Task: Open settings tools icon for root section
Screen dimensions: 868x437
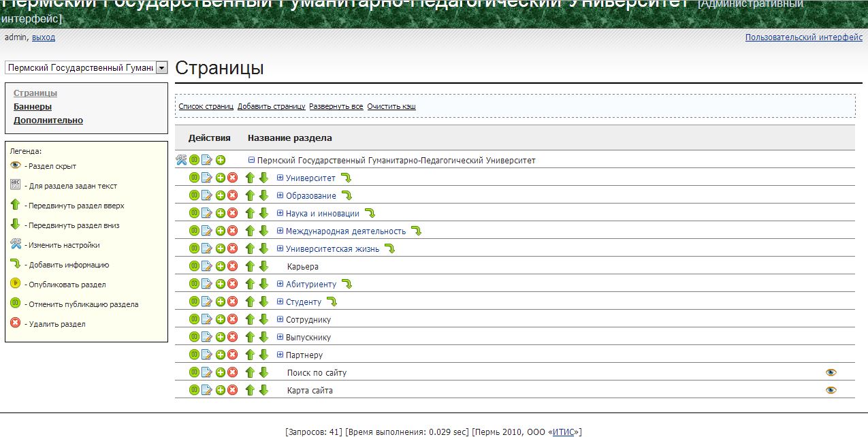Action: coord(181,160)
